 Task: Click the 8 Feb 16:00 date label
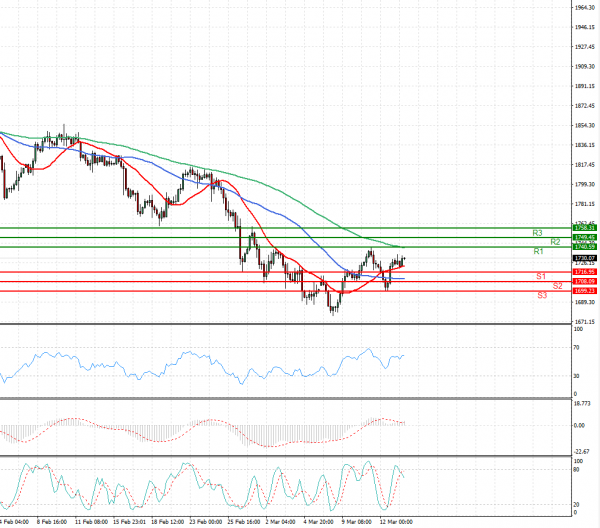coord(52,522)
